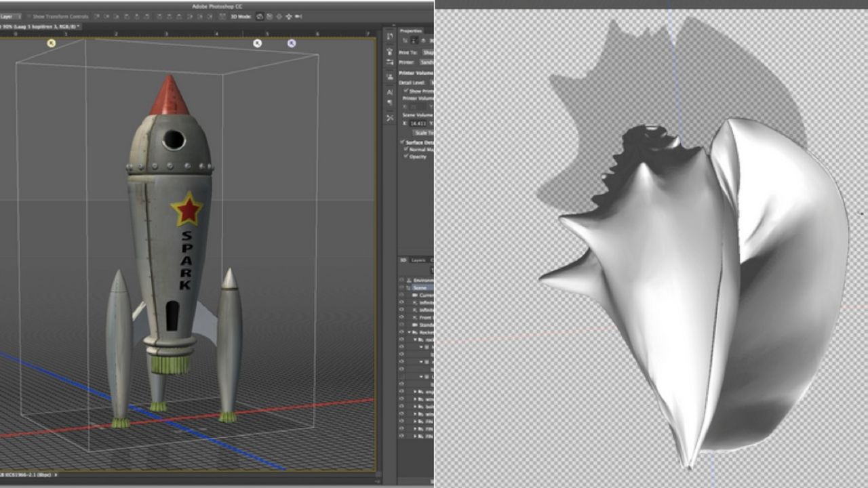The image size is (868, 488).
Task: Open the Character panel icon in dock
Action: click(x=390, y=91)
